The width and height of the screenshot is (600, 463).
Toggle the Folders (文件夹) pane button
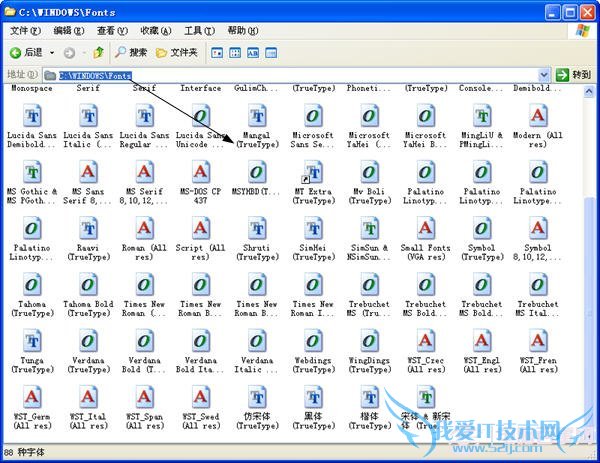177,52
